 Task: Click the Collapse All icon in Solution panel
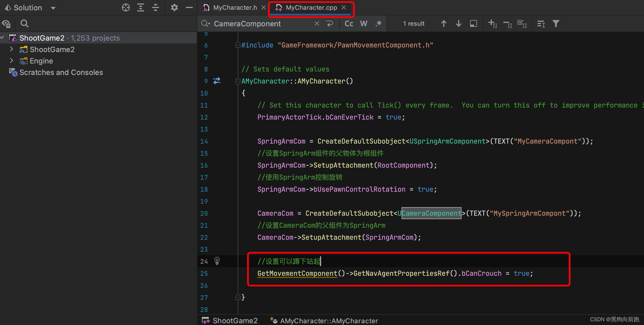click(155, 7)
